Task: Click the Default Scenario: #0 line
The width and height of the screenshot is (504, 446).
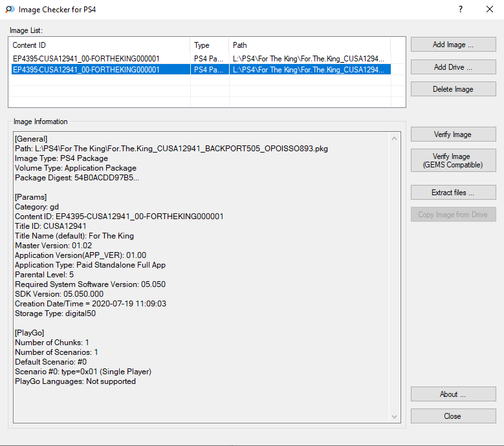Action: (x=50, y=362)
